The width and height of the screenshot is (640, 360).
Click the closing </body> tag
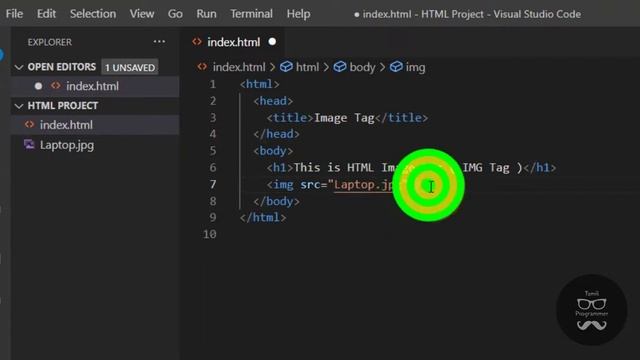coord(276,201)
